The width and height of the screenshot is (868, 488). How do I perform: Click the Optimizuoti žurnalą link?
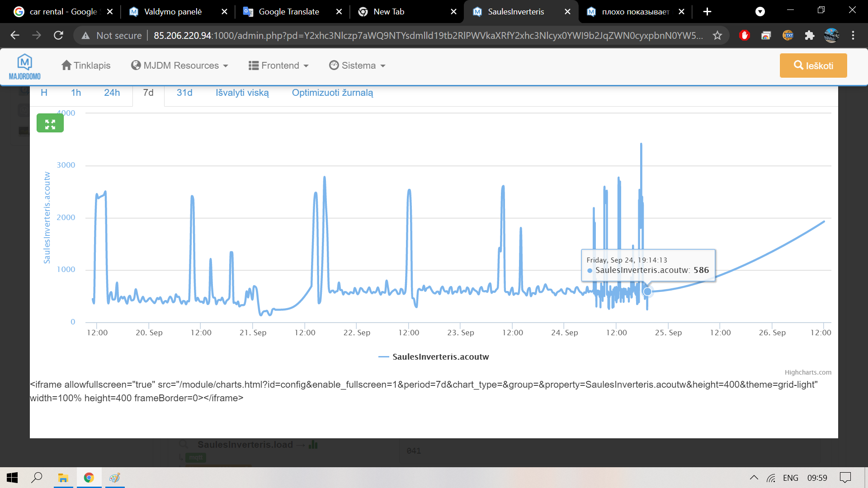[332, 93]
